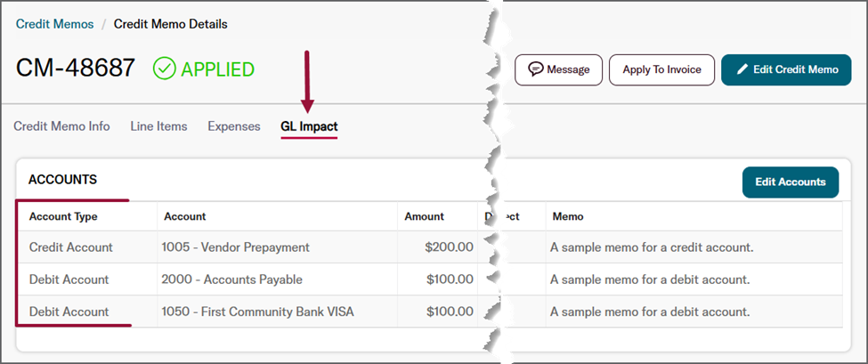The image size is (868, 364).
Task: Select the First Community Bank VISA row
Action: pos(251,311)
